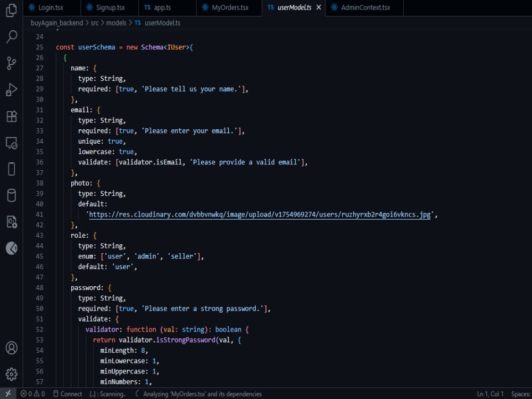Click the 'Please provide a valid email' string

tap(245, 162)
